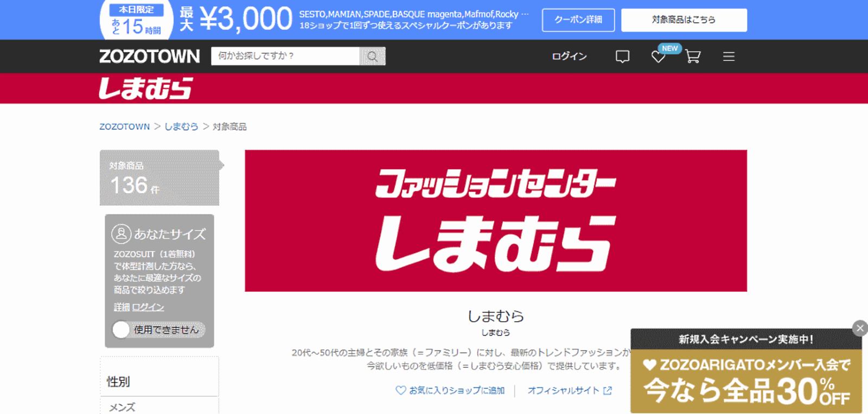Click heart icon next to お気に入りショップに追加

pos(400,390)
